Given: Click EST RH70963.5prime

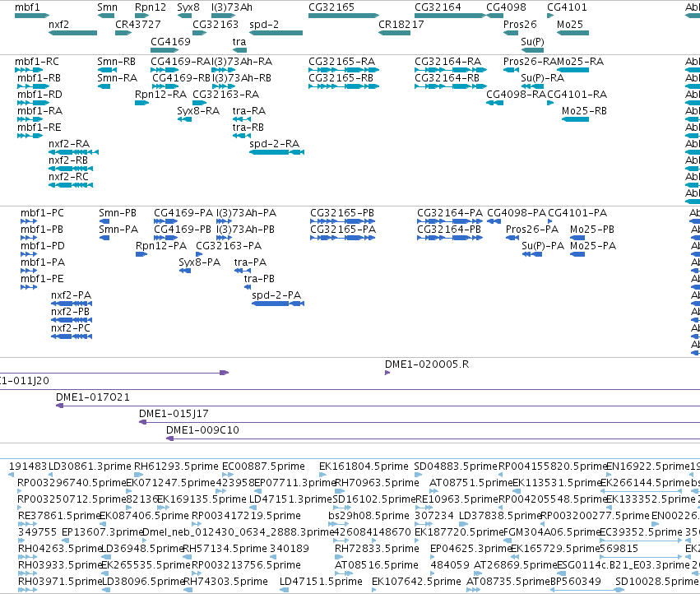Looking at the screenshot, I should 377,483.
